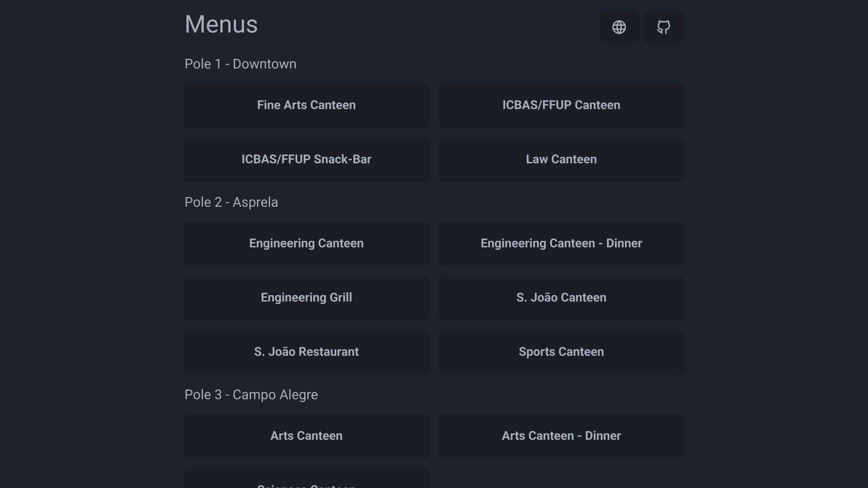The width and height of the screenshot is (868, 488).
Task: Select the Sports Canteen
Action: coord(561,352)
